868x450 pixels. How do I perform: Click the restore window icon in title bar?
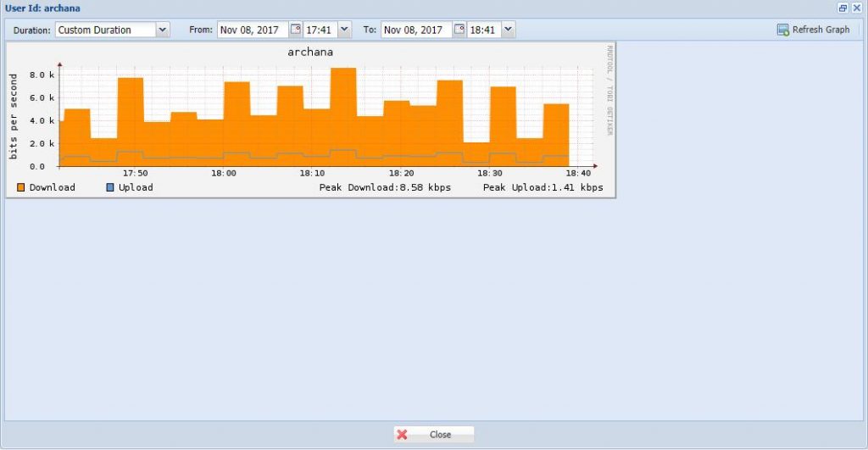click(x=843, y=8)
